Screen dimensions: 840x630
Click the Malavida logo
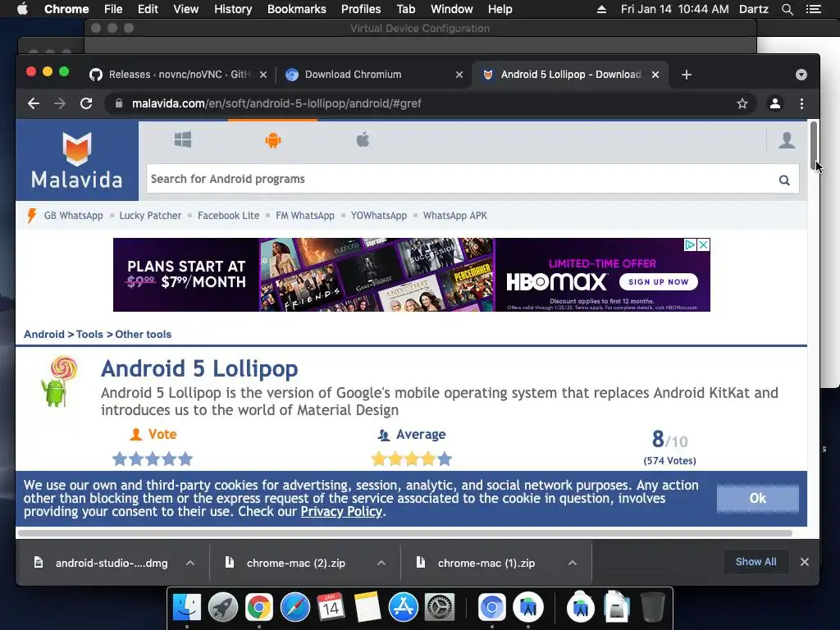pyautogui.click(x=77, y=160)
